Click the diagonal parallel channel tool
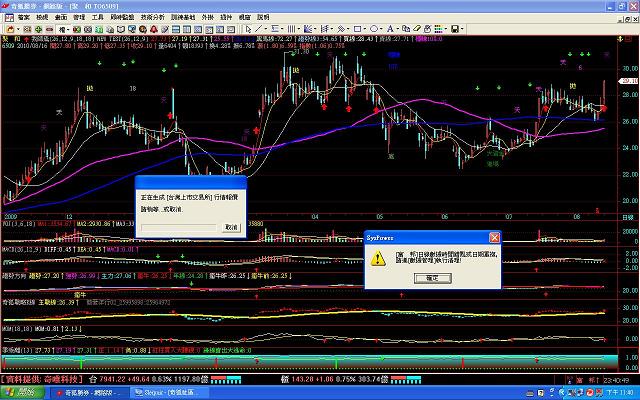640x400 pixels. (x=341, y=29)
